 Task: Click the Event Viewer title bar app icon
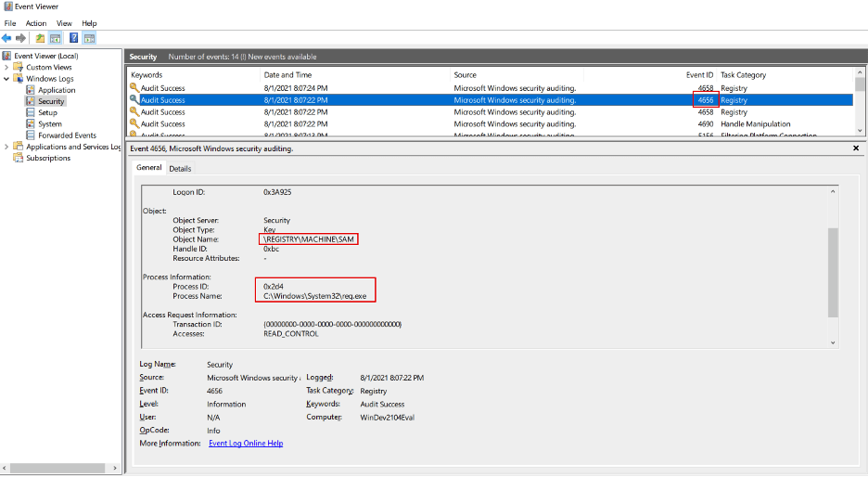click(7, 6)
